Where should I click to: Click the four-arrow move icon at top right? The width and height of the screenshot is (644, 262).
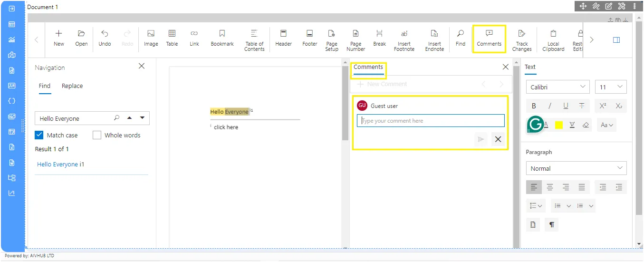click(583, 6)
